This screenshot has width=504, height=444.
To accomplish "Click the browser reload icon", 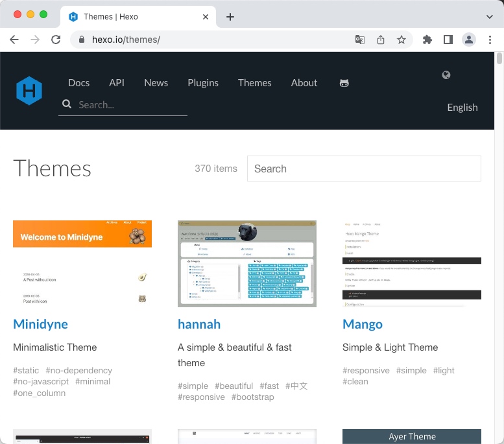I will (x=56, y=40).
